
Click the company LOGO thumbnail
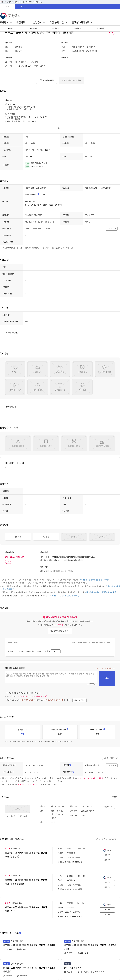(x=17, y=809)
